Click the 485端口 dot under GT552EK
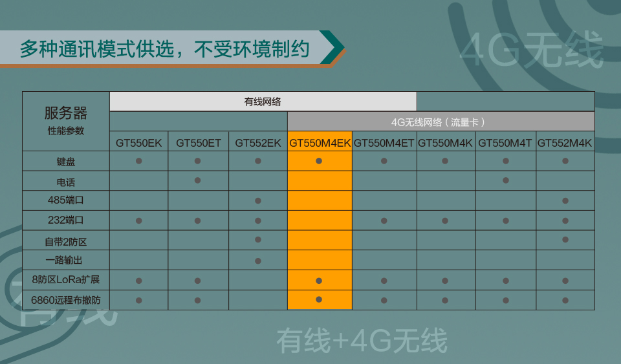 click(258, 200)
